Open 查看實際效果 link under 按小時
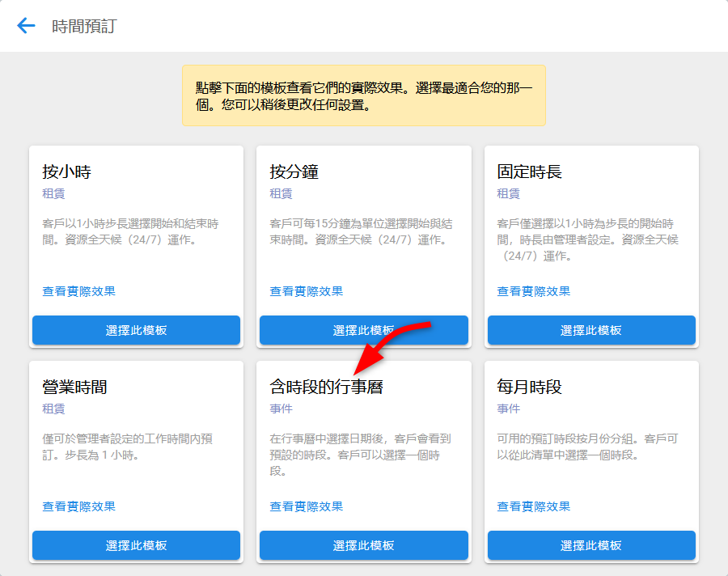Viewport: 728px width, 576px height. click(78, 291)
